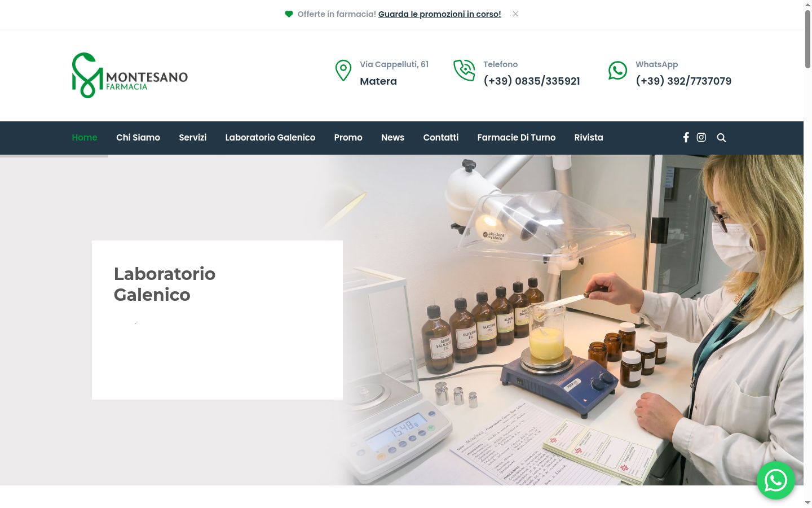
Task: Click the scrollbar down arrow
Action: (807, 502)
